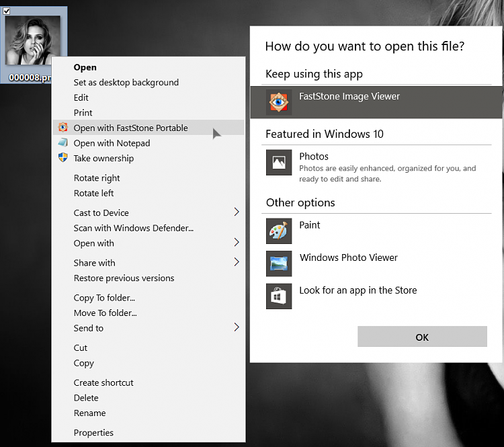This screenshot has height=447, width=504.
Task: Click the 000008 file name label
Action: pyautogui.click(x=30, y=77)
